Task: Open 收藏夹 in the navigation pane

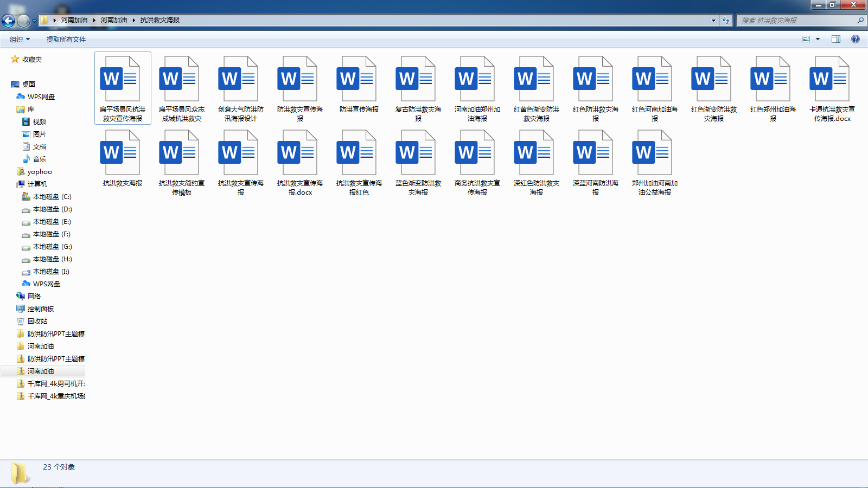Action: coord(32,60)
